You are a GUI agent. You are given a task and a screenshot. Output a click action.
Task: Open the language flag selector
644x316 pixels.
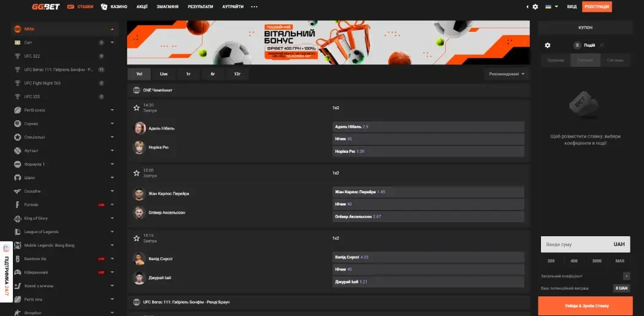pos(551,7)
